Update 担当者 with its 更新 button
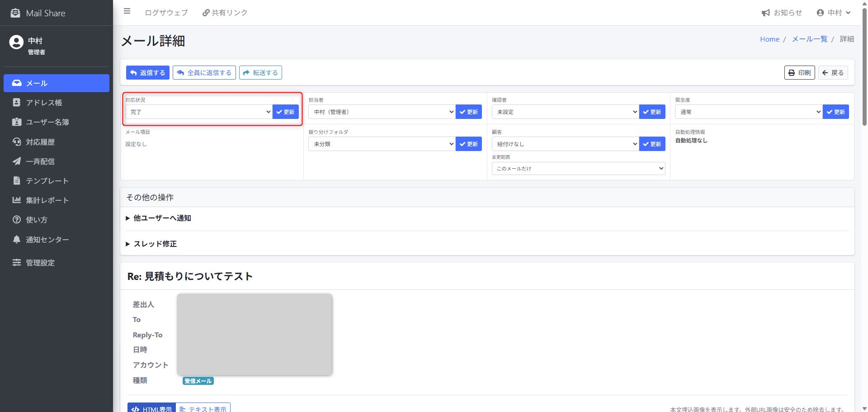The width and height of the screenshot is (868, 412). coord(469,112)
